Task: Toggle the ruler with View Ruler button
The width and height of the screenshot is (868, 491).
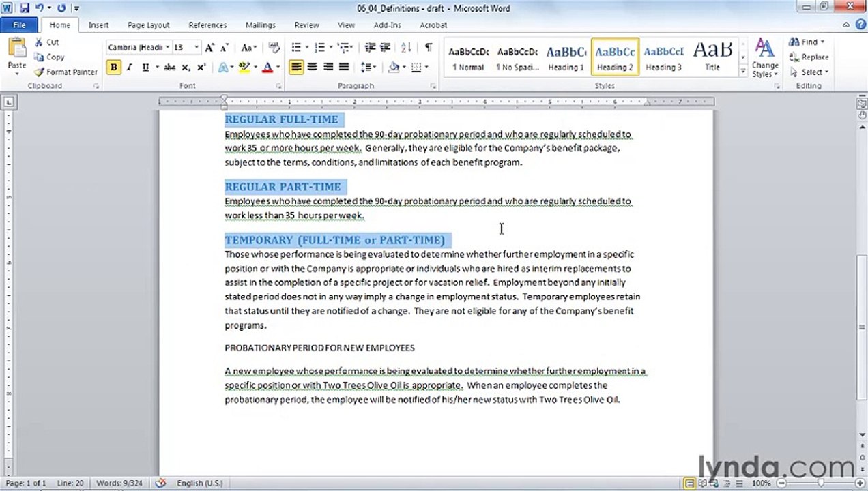Action: 862,103
